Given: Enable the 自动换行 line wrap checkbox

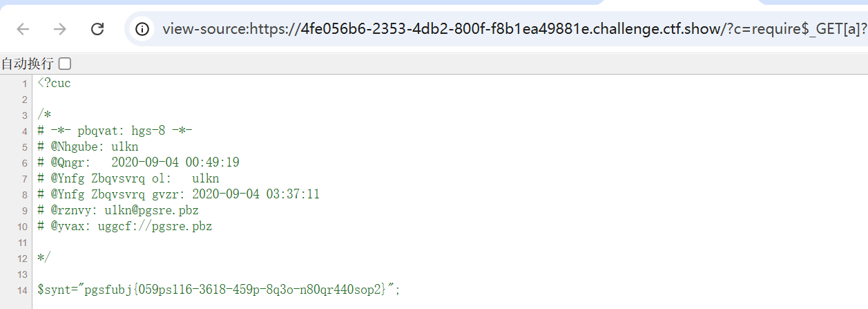Looking at the screenshot, I should [x=65, y=64].
